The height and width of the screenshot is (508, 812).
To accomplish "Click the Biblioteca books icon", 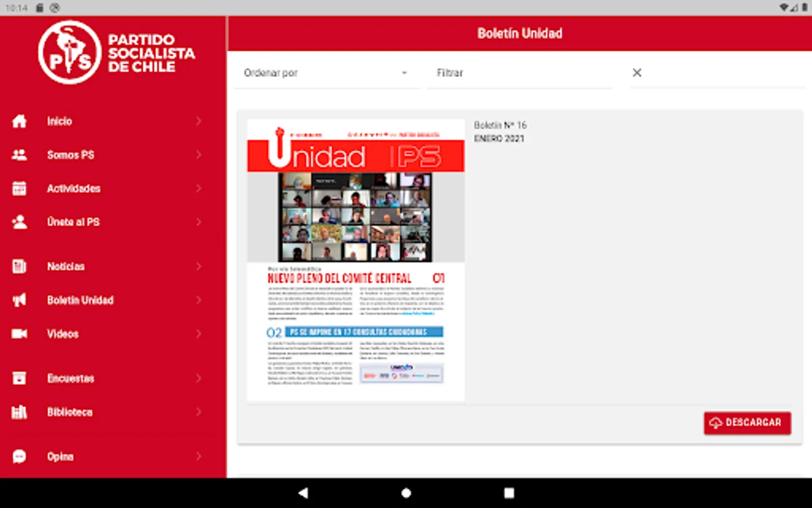I will click(x=19, y=412).
